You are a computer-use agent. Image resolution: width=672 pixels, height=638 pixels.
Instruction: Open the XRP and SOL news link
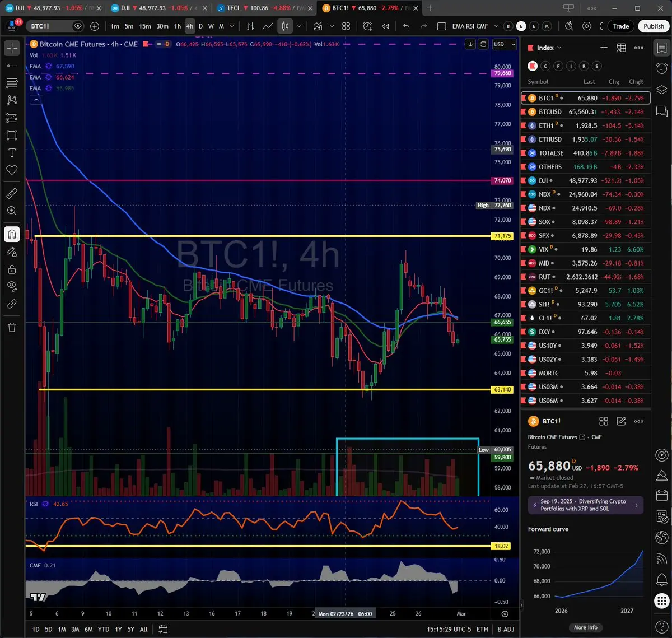click(x=586, y=505)
